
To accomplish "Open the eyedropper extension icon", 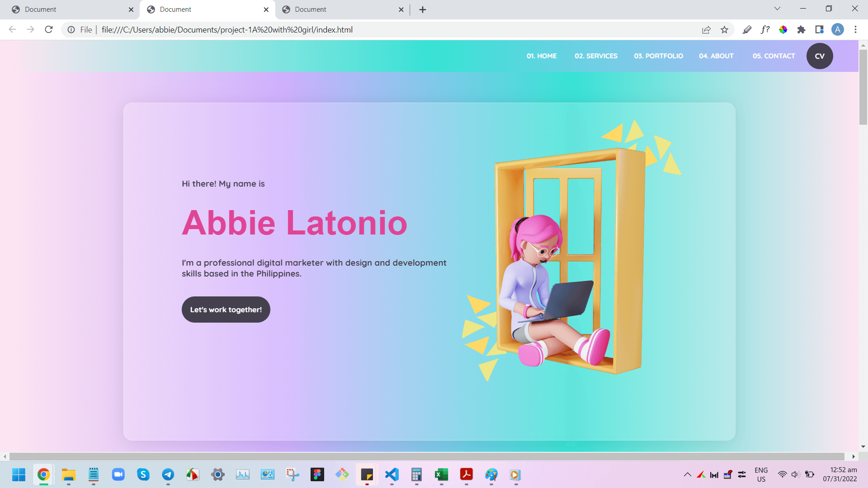I will click(747, 30).
